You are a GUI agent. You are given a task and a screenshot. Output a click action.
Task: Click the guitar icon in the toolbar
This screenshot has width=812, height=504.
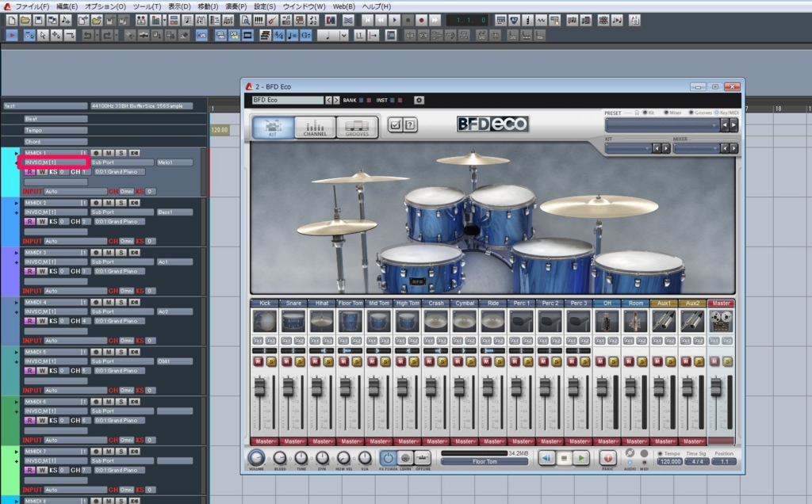pyautogui.click(x=273, y=20)
